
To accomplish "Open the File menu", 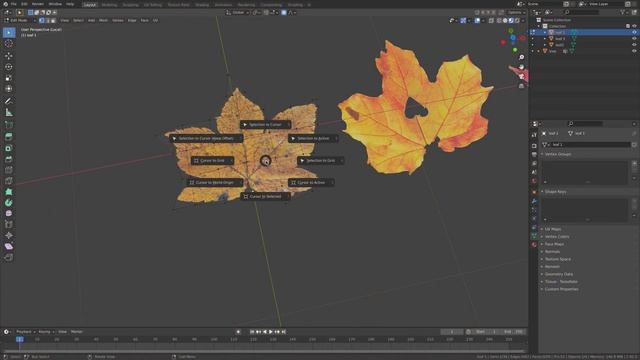I will [13, 4].
